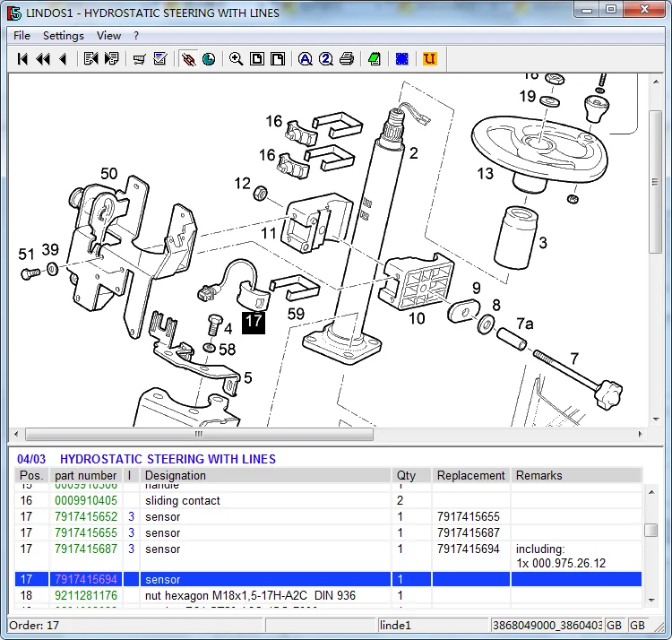Viewport: 672px width, 640px height.
Task: Click callout 7a in diagram
Action: [525, 324]
